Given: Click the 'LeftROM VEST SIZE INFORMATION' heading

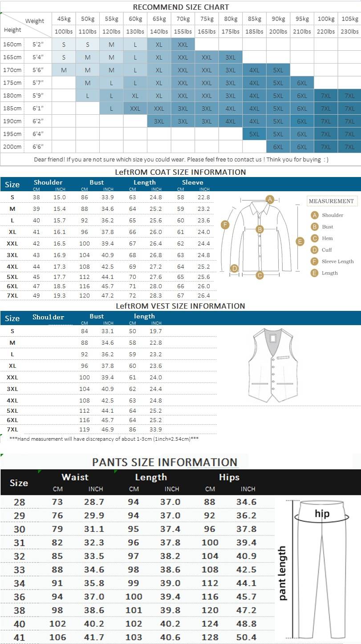Looking at the screenshot, I should pos(180,306).
